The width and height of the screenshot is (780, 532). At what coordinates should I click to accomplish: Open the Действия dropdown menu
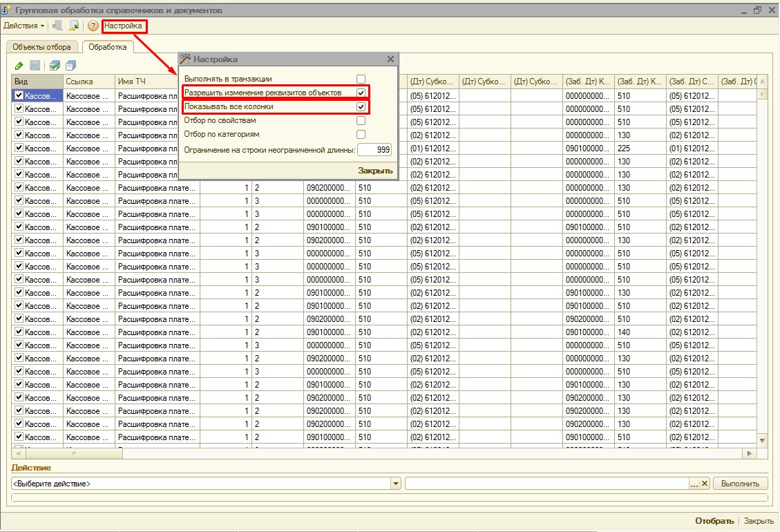(23, 26)
